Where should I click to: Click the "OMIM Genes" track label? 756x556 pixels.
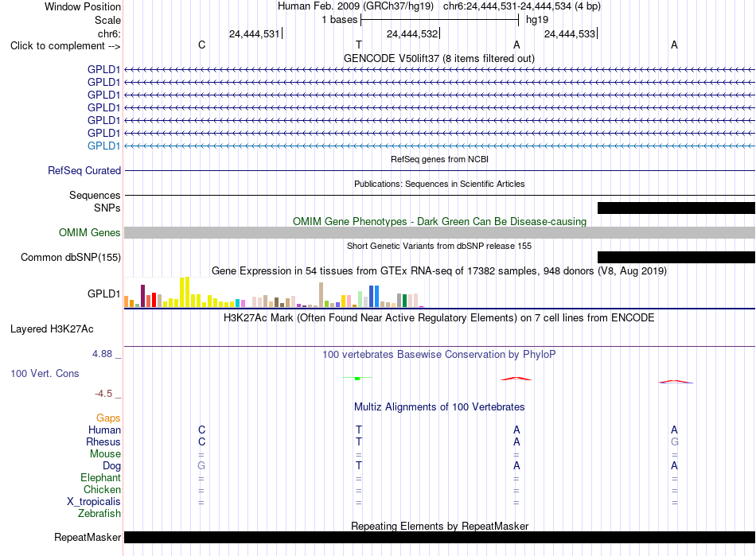click(x=89, y=233)
